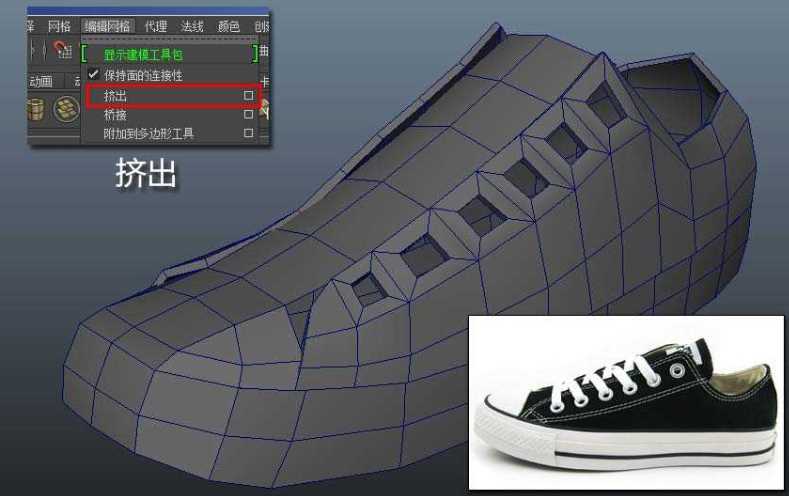Screen dimensions: 789x496
Task: Open the option box for 挤出
Action: click(248, 95)
